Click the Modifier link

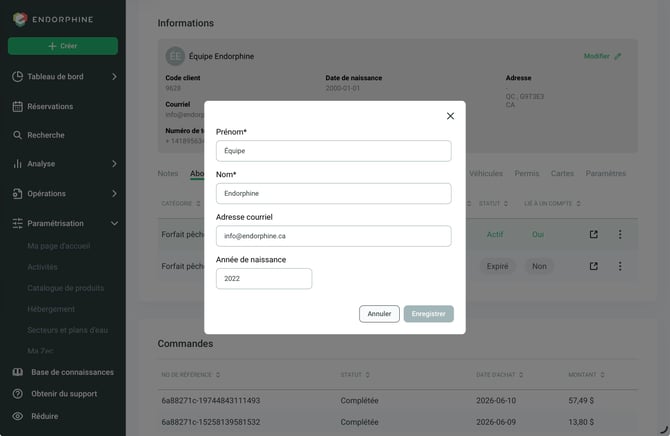(597, 56)
